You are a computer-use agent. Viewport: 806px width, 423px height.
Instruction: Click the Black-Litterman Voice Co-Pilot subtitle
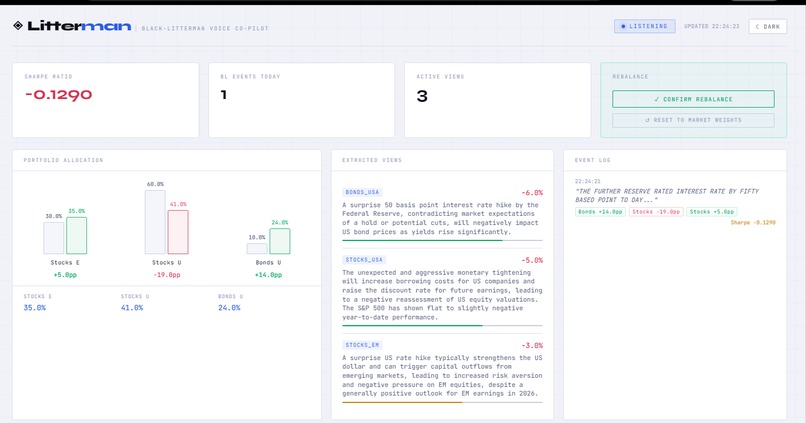[205, 28]
